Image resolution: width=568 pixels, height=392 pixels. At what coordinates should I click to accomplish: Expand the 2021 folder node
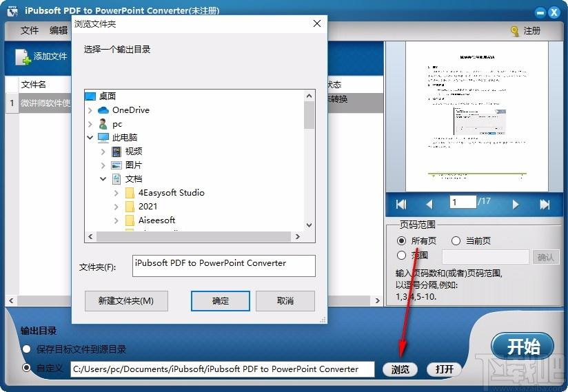[x=116, y=207]
